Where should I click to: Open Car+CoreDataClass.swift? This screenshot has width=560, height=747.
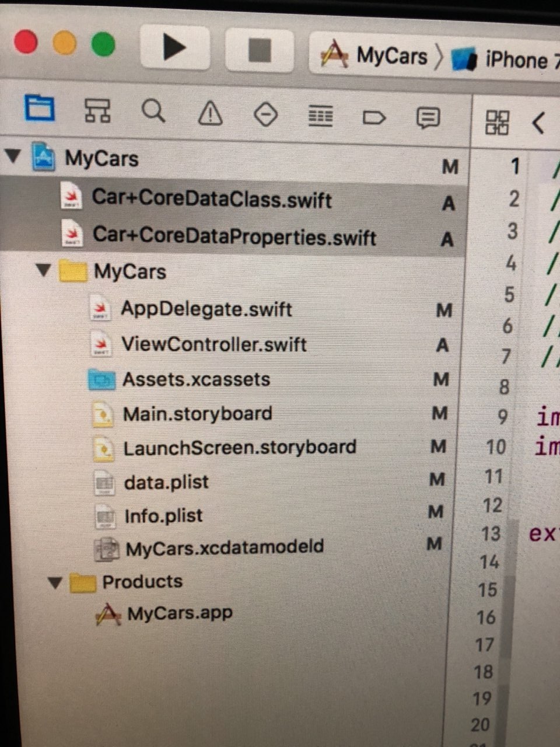212,198
